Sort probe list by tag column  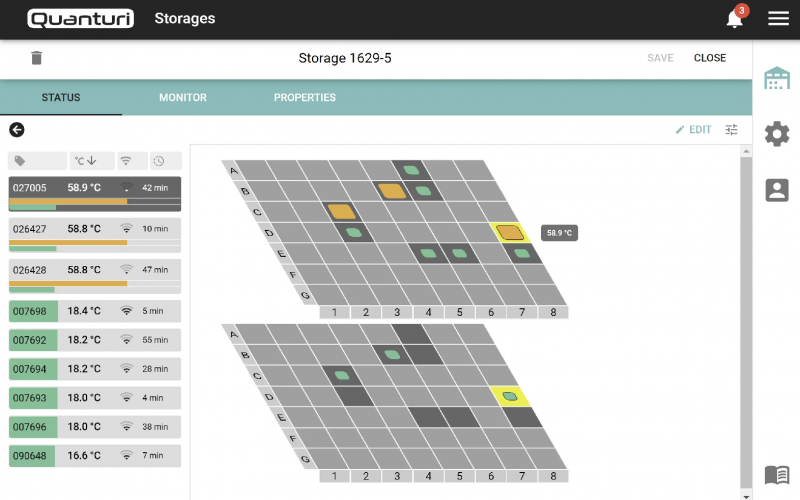click(x=37, y=161)
